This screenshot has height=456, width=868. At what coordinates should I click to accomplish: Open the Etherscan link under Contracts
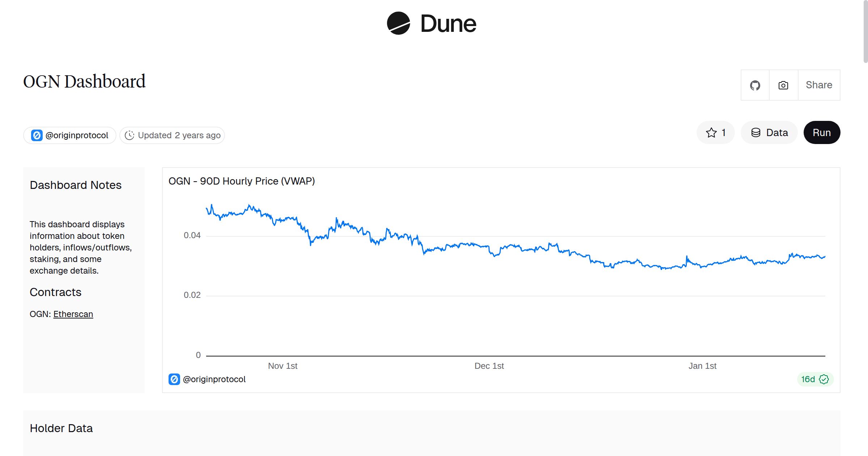[73, 314]
